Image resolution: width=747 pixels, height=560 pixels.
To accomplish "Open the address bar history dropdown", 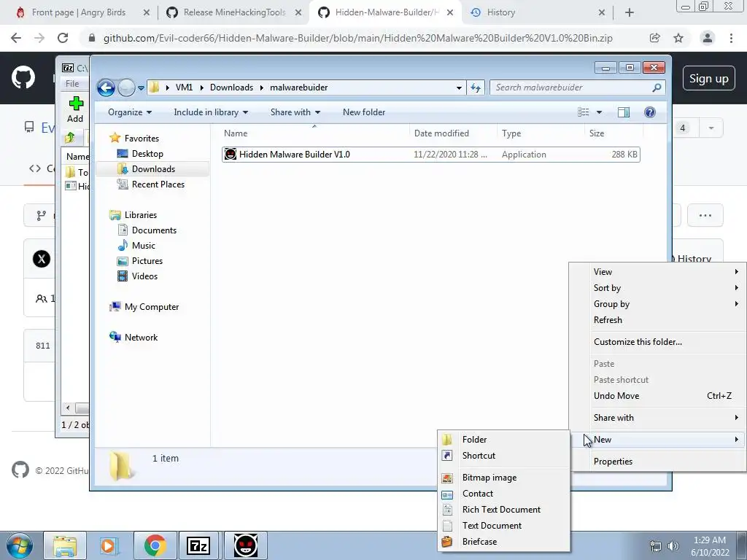I will (459, 87).
